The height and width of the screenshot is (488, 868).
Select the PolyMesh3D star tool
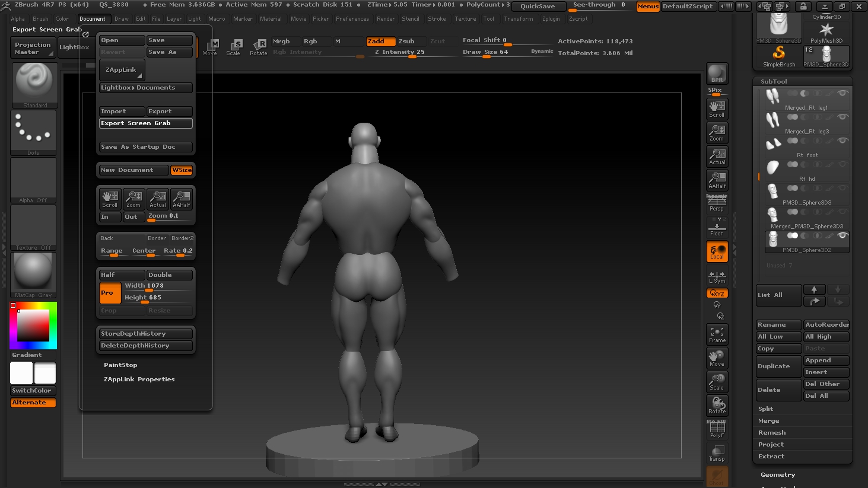click(826, 33)
